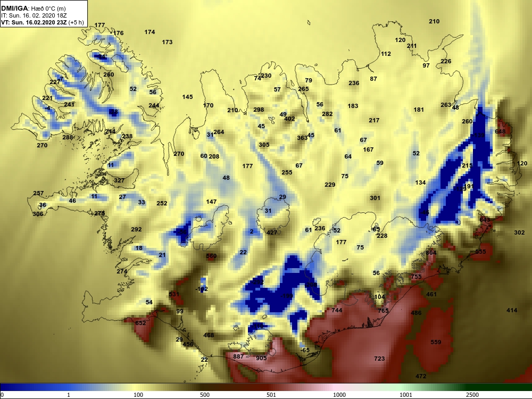Click the map value '134'
The width and height of the screenshot is (532, 399).
tap(420, 183)
